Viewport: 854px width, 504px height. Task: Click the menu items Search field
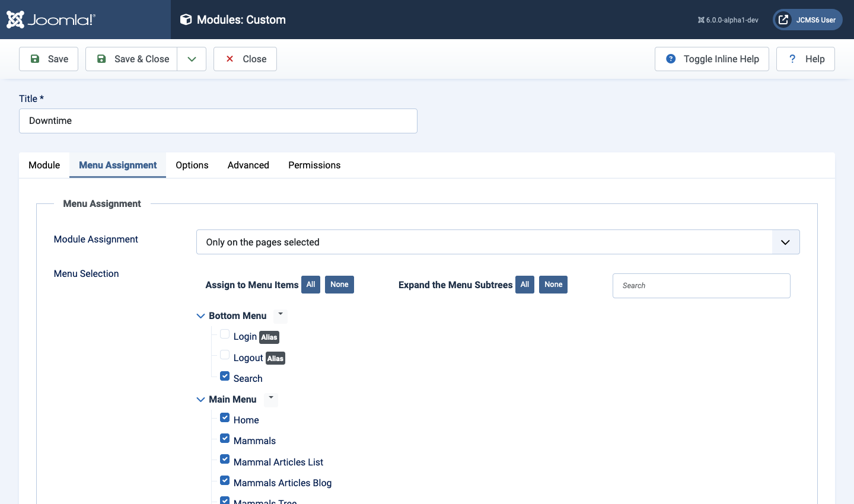(x=701, y=286)
